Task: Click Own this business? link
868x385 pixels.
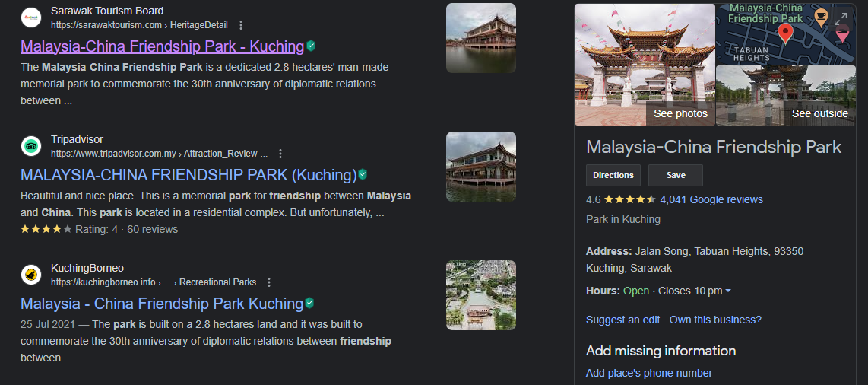Action: [x=716, y=320]
